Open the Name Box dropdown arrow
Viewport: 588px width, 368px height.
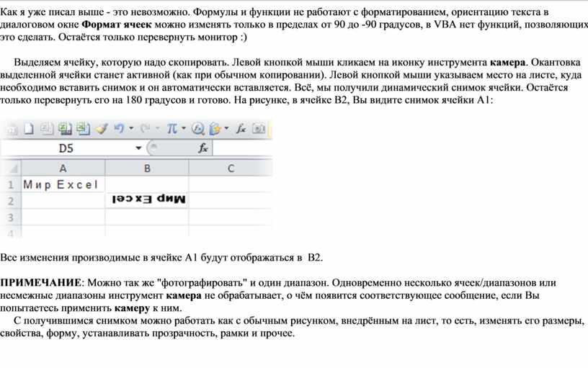[x=139, y=148]
